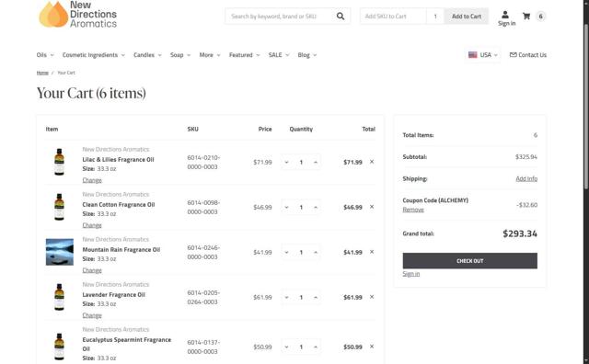The image size is (589, 364).
Task: Click the New Directions Aromatics logo
Action: click(x=77, y=15)
